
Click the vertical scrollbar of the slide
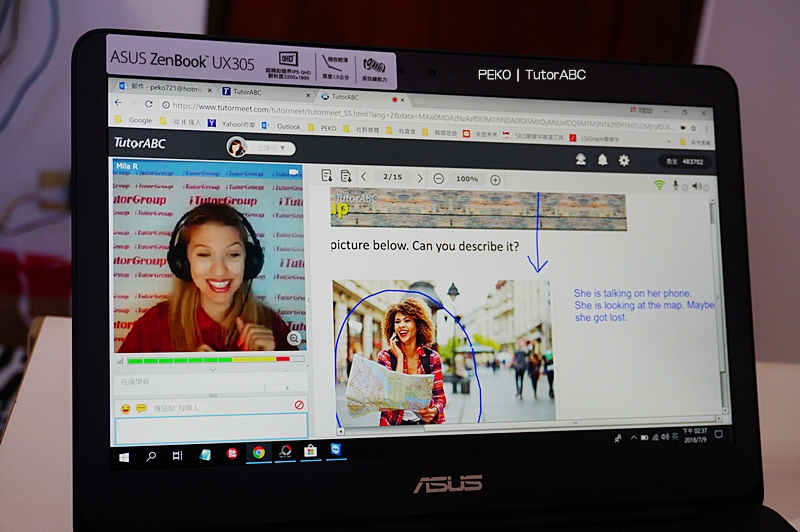(718, 306)
